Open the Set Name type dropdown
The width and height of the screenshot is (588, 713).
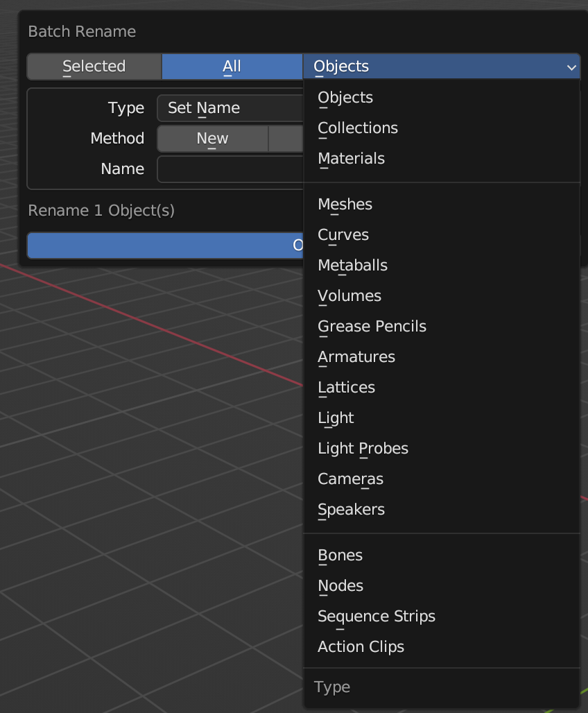point(230,108)
